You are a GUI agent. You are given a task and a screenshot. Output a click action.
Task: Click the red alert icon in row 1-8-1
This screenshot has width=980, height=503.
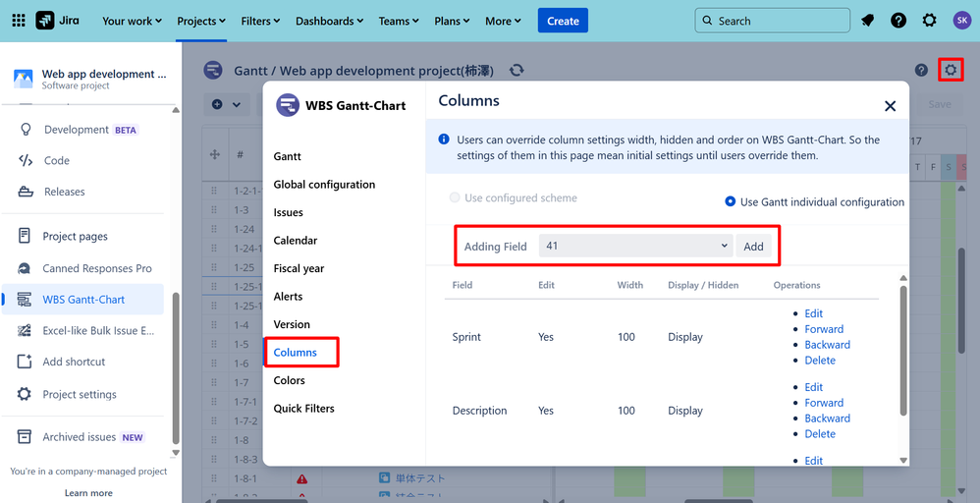(301, 479)
